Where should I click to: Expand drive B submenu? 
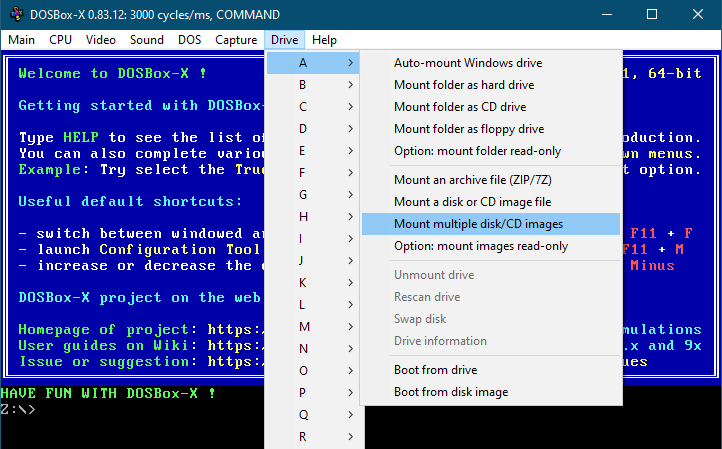coord(313,85)
